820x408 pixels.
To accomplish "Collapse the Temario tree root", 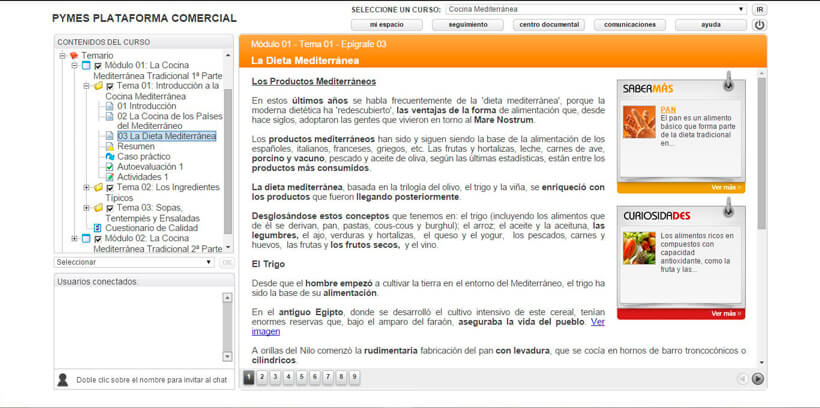I will click(x=62, y=55).
